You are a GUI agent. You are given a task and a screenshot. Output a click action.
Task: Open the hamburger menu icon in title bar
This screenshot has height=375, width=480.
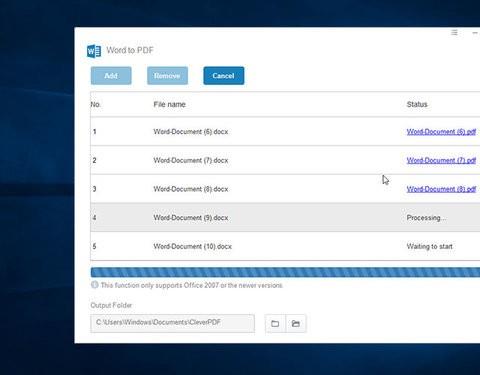click(x=454, y=32)
